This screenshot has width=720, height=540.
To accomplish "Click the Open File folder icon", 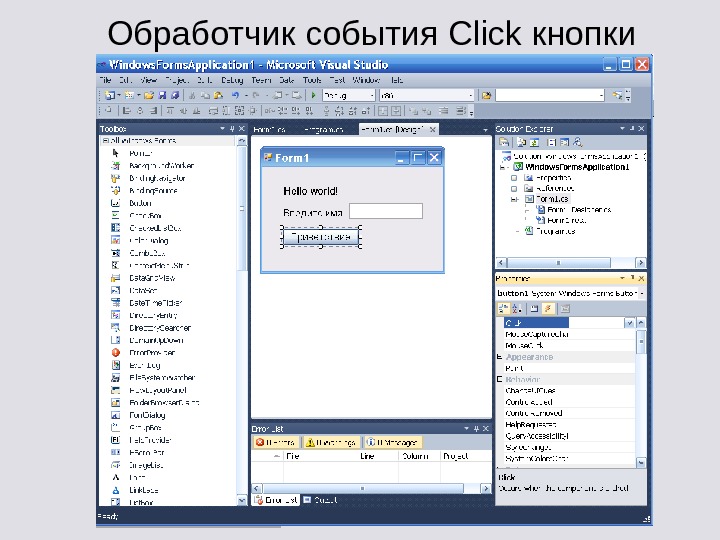I will [x=149, y=95].
